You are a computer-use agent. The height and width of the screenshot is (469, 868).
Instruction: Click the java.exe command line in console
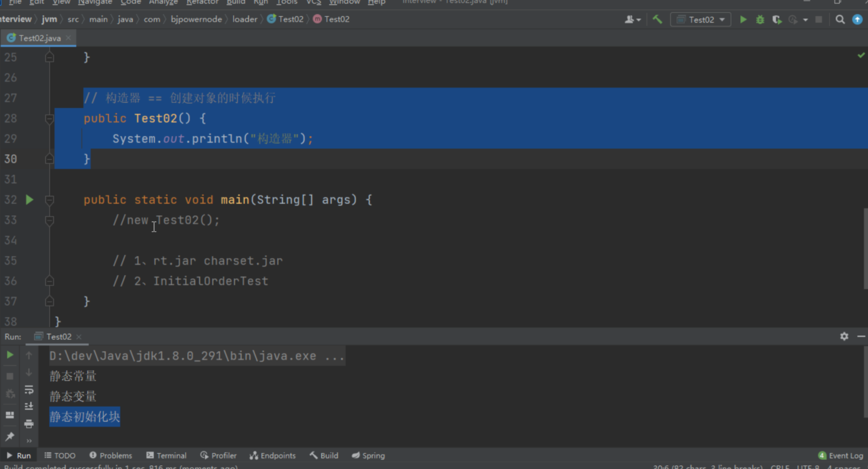pyautogui.click(x=197, y=356)
